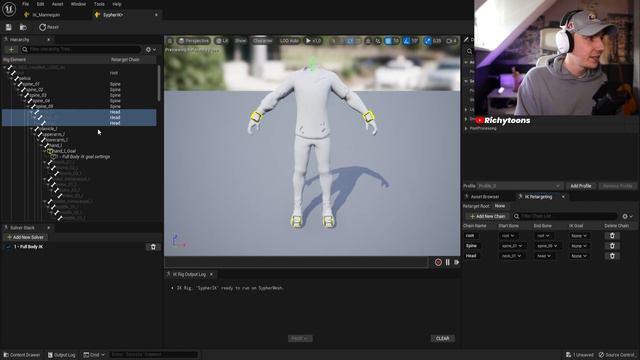Open IK Retargeting settings gear dropdown
640x360 pixels.
[x=627, y=216]
